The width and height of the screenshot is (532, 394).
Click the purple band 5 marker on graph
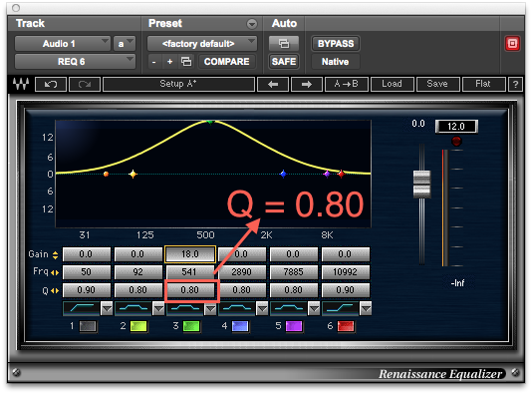click(x=327, y=174)
